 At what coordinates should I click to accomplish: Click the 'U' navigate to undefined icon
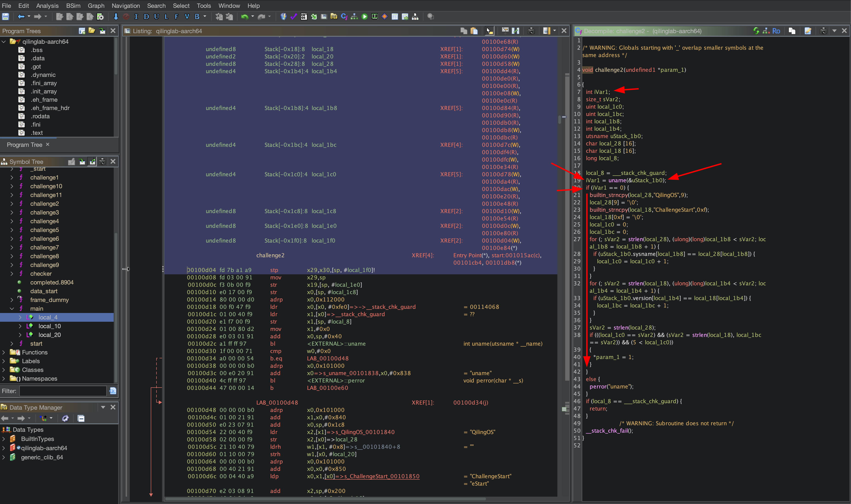[156, 16]
